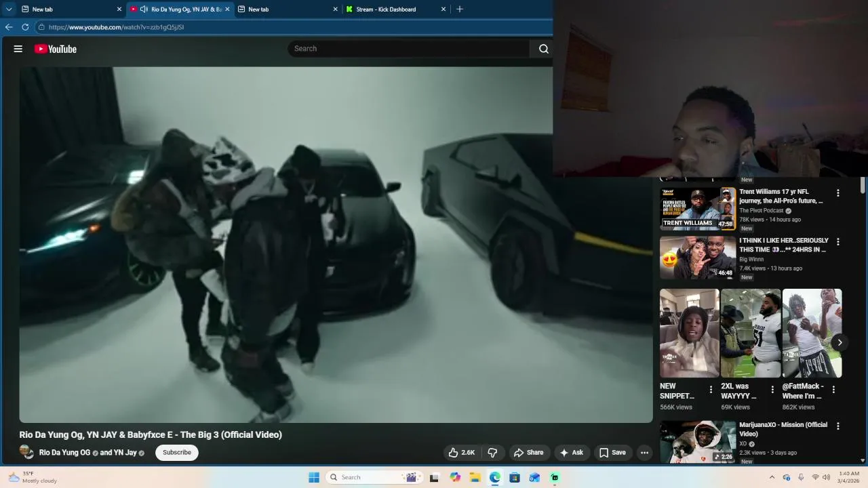
Task: Open options for NEW SNIPPET short
Action: coord(711,390)
